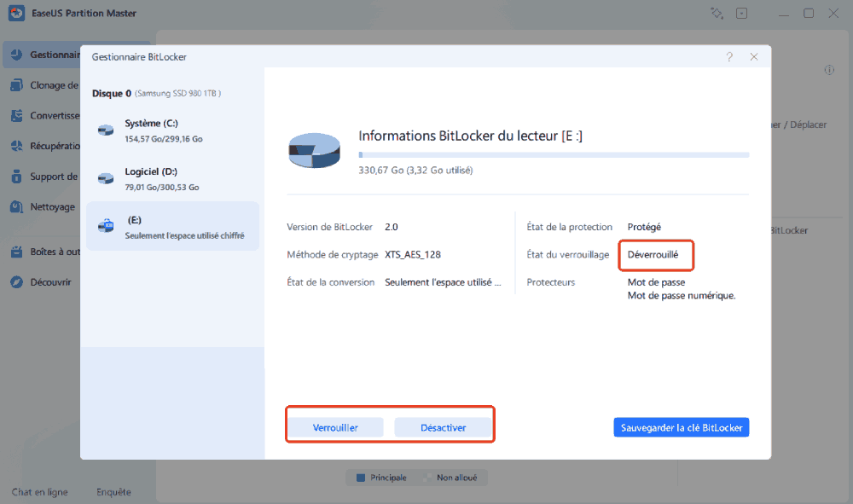Select the Logiciel (D:) drive
The image size is (853, 504).
(172, 179)
